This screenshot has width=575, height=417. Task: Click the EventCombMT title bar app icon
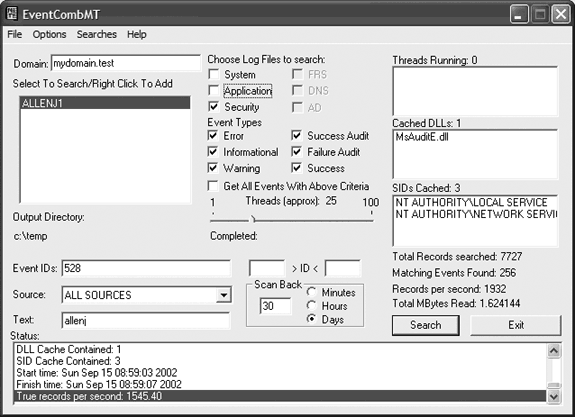pos(12,14)
